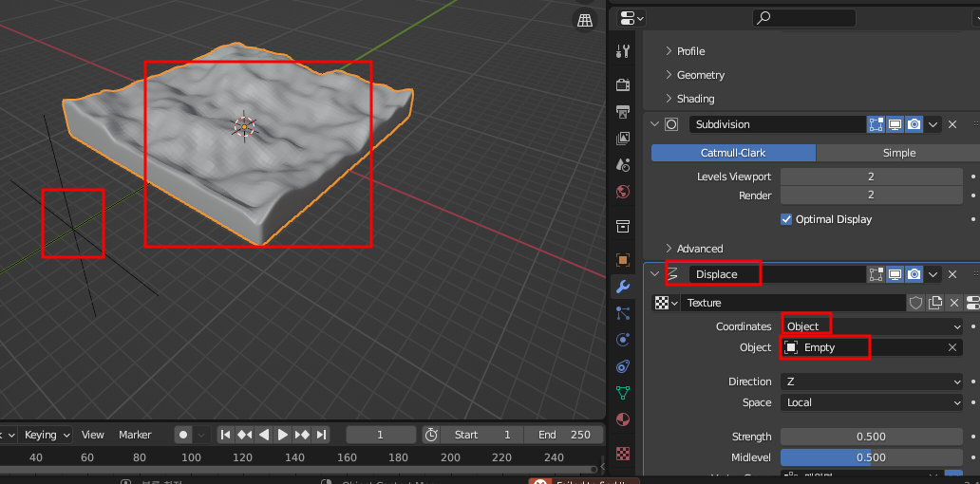Image resolution: width=980 pixels, height=484 pixels.
Task: Collapse the Displace modifier panel
Action: pos(654,273)
